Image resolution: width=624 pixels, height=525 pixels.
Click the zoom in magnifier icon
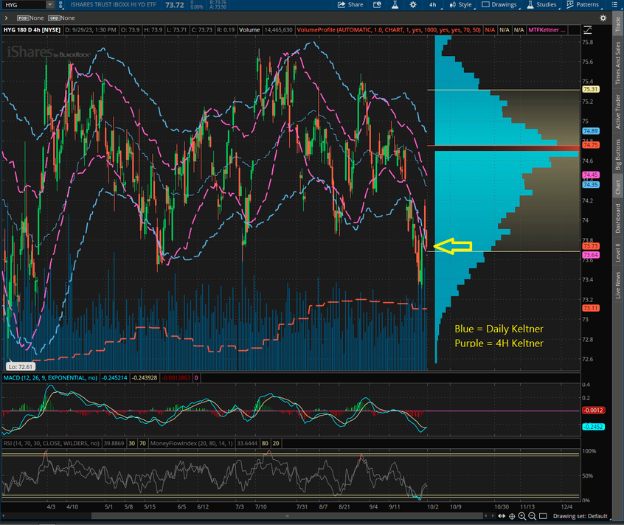click(x=522, y=516)
